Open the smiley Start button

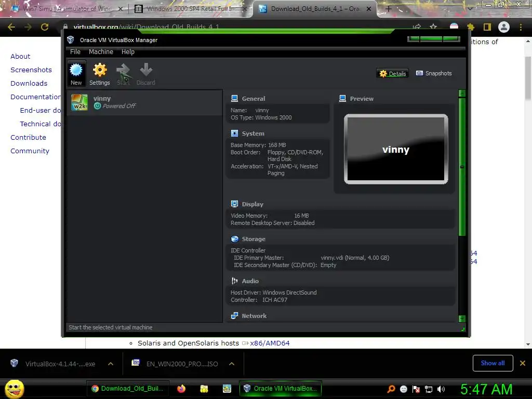click(x=15, y=389)
